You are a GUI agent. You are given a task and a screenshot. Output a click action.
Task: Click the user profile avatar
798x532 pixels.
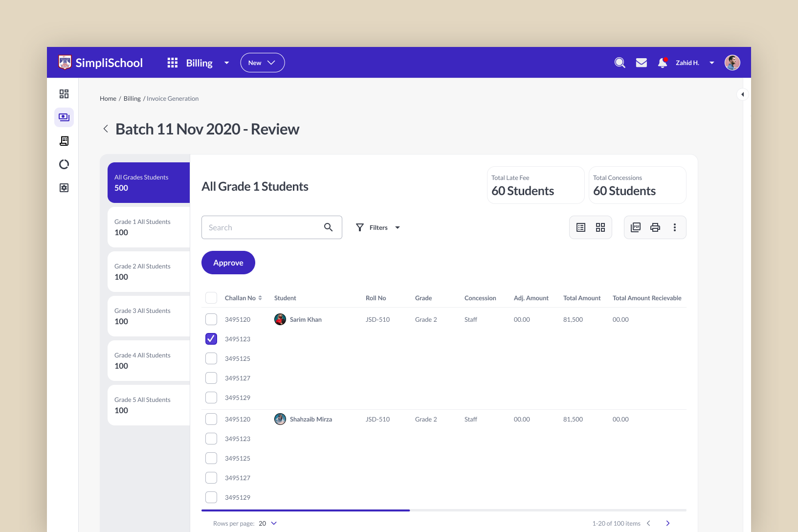coord(732,63)
